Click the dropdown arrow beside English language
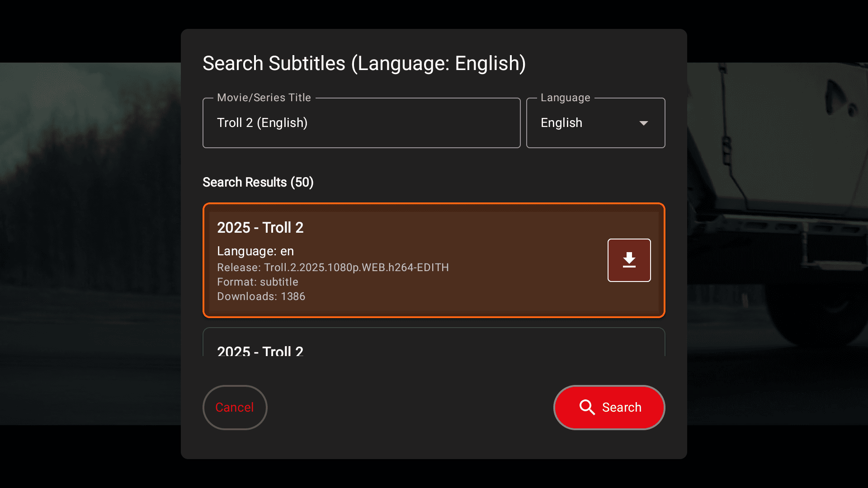 pos(644,122)
